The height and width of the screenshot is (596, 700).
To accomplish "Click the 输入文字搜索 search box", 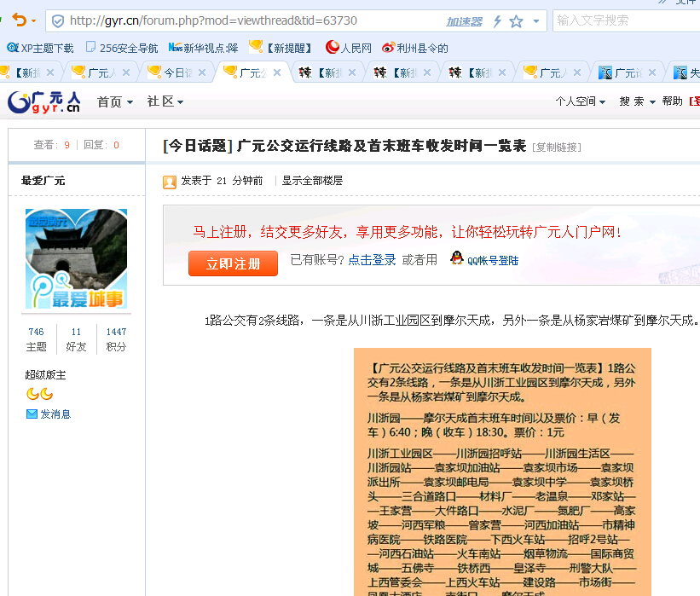I will click(626, 20).
